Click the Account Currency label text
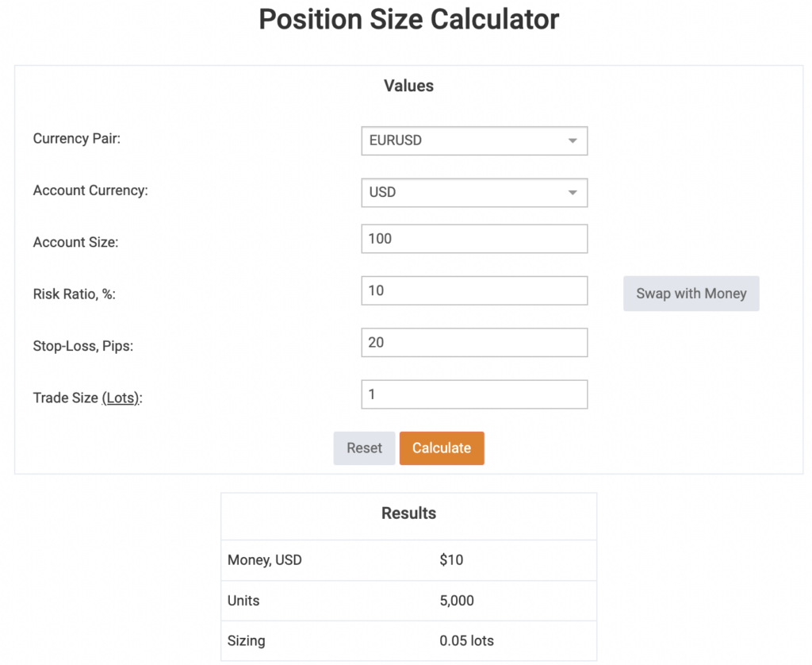 tap(90, 190)
